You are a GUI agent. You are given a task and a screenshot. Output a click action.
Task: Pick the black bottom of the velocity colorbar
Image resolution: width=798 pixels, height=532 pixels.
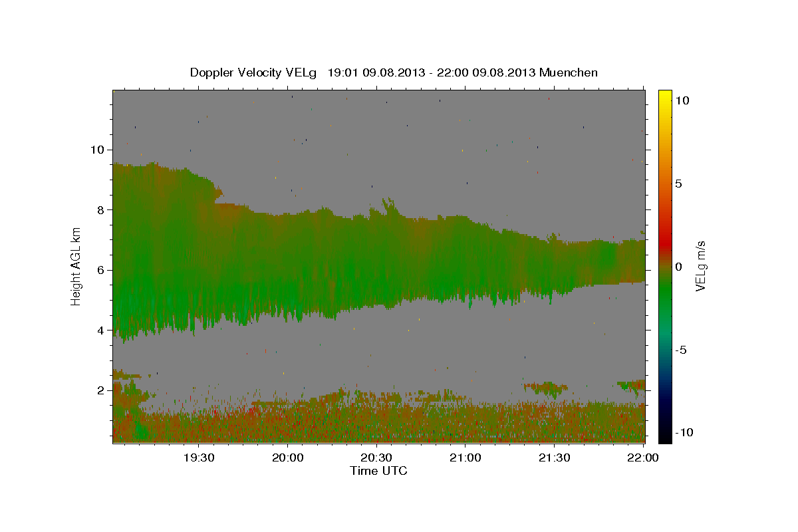pos(664,438)
